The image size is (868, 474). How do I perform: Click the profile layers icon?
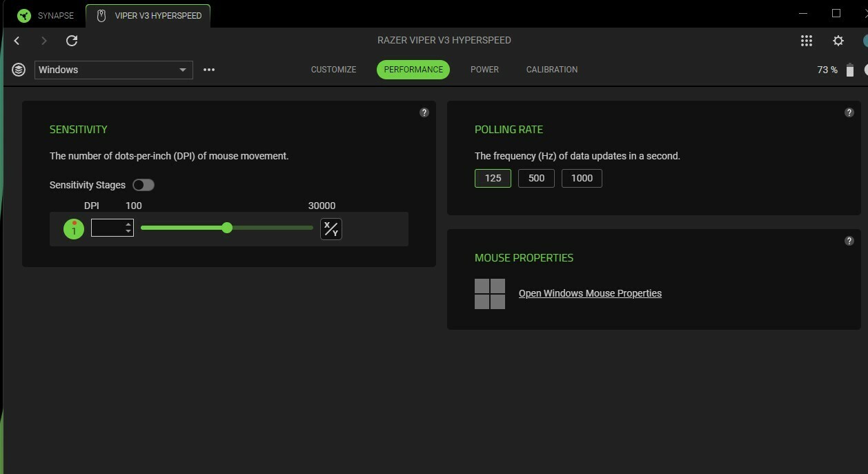coord(19,70)
